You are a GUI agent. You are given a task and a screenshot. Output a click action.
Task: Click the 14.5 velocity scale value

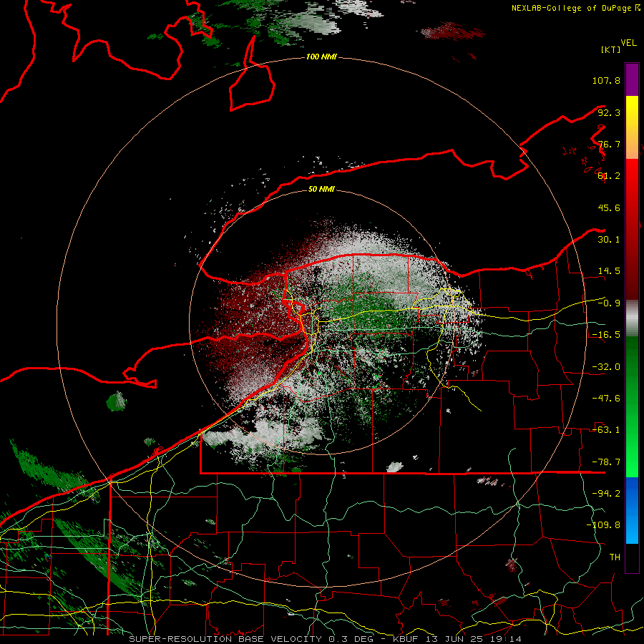(609, 271)
